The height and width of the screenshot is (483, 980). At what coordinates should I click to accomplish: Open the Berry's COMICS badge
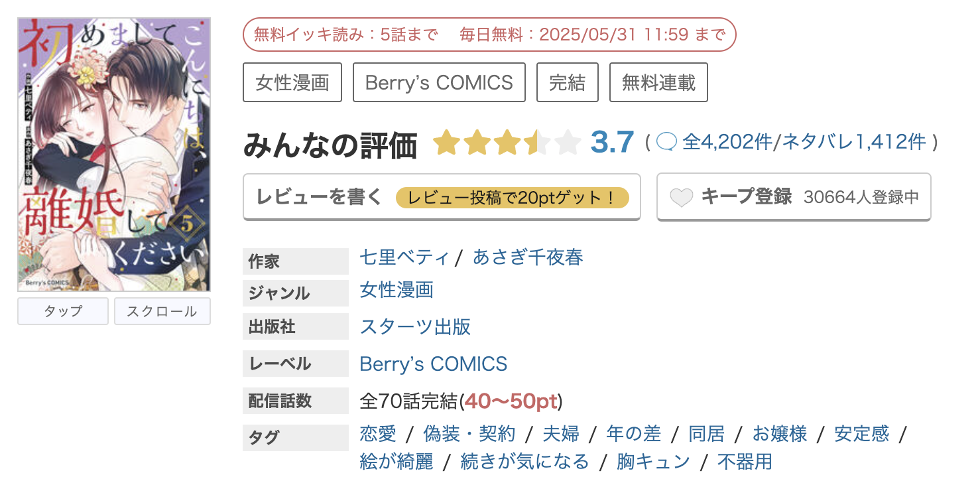[x=438, y=82]
